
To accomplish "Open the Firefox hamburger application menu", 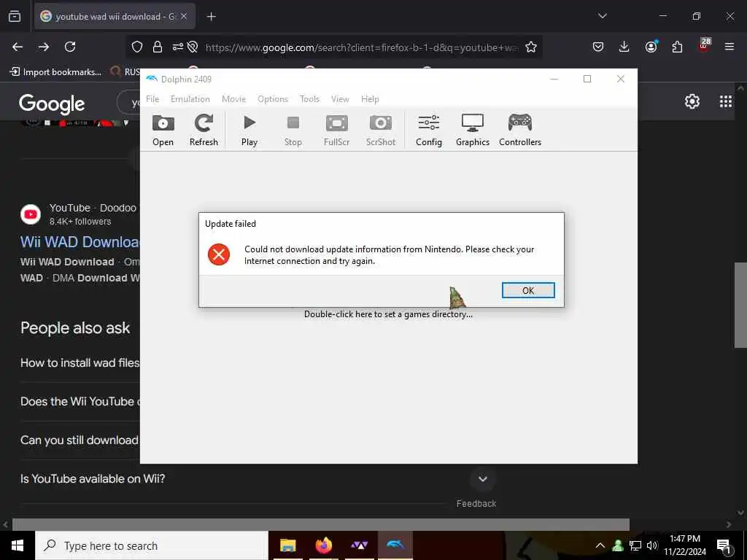I will tap(729, 47).
